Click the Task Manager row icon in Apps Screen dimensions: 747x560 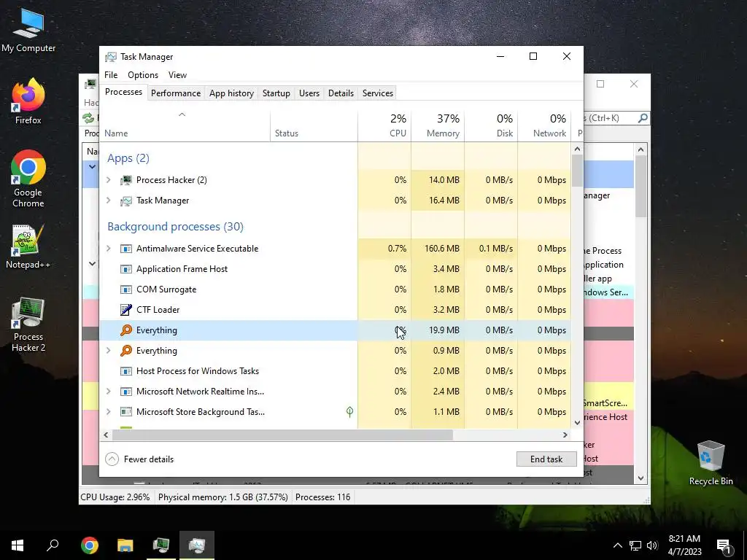coord(126,201)
